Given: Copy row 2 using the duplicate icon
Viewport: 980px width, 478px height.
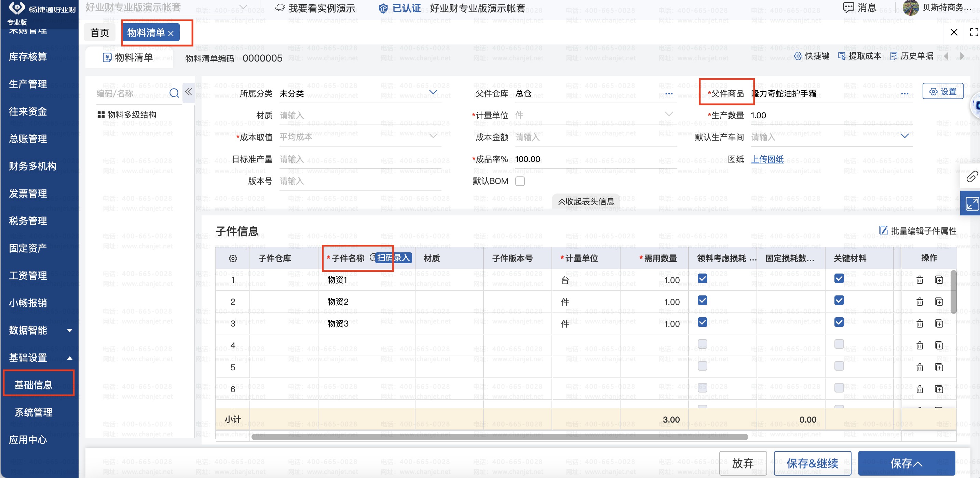Looking at the screenshot, I should (x=939, y=302).
